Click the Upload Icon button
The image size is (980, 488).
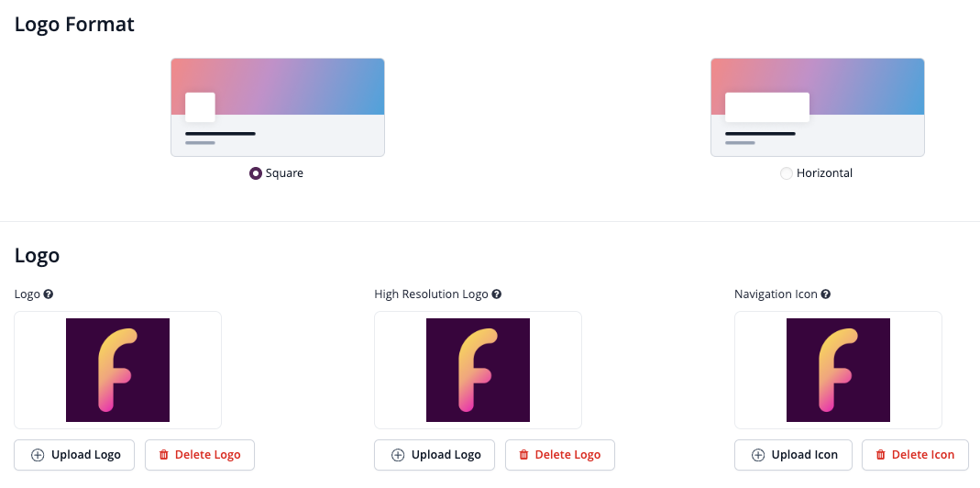click(793, 455)
